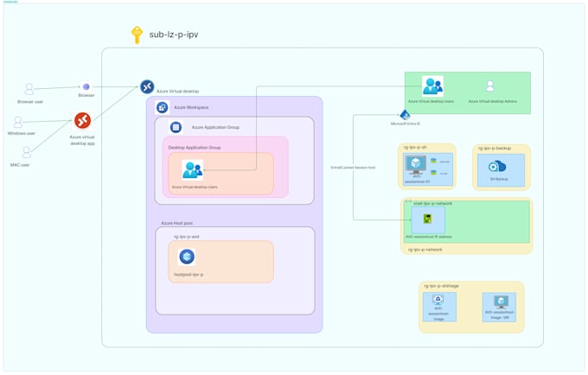Select the 'Azure Virtual desktop Admins' label

(492, 101)
